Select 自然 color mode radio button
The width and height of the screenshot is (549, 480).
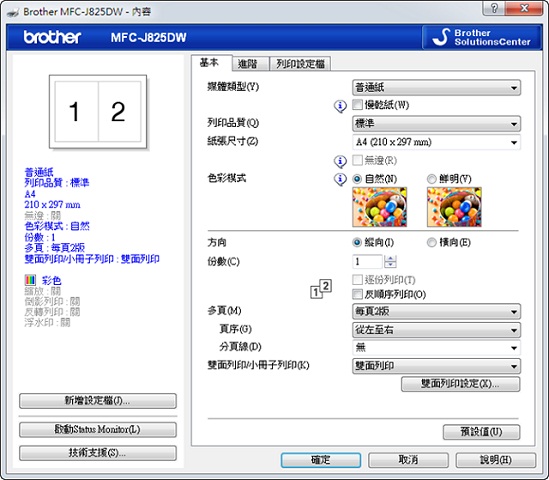(357, 179)
